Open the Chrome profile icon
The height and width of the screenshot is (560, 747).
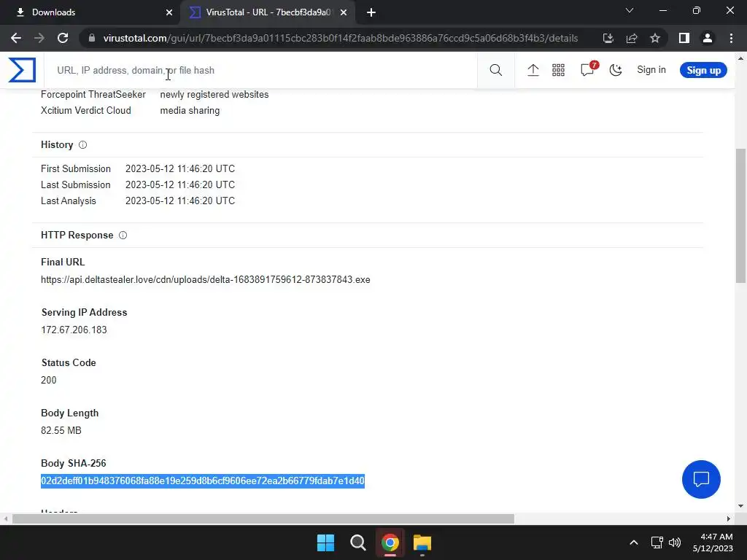click(708, 38)
